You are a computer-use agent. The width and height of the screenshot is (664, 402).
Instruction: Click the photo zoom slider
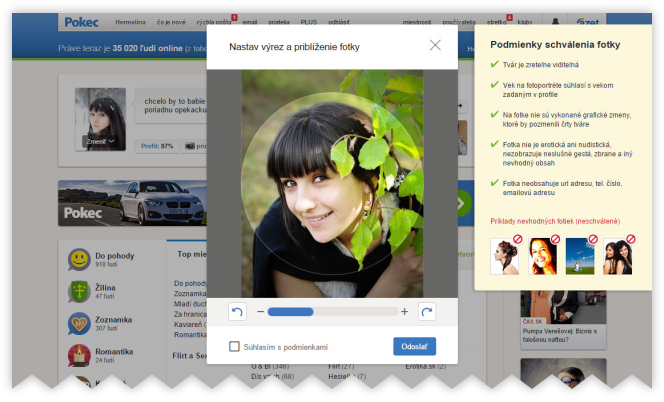[333, 312]
